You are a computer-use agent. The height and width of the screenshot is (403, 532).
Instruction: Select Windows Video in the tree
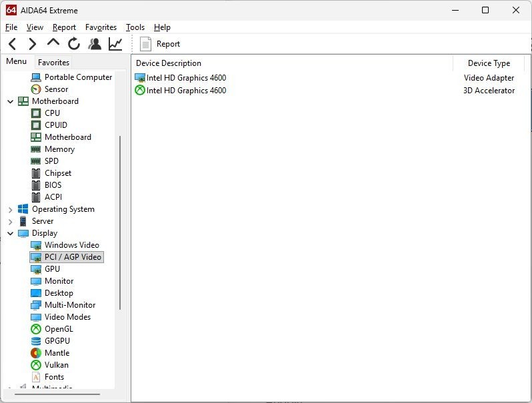72,245
